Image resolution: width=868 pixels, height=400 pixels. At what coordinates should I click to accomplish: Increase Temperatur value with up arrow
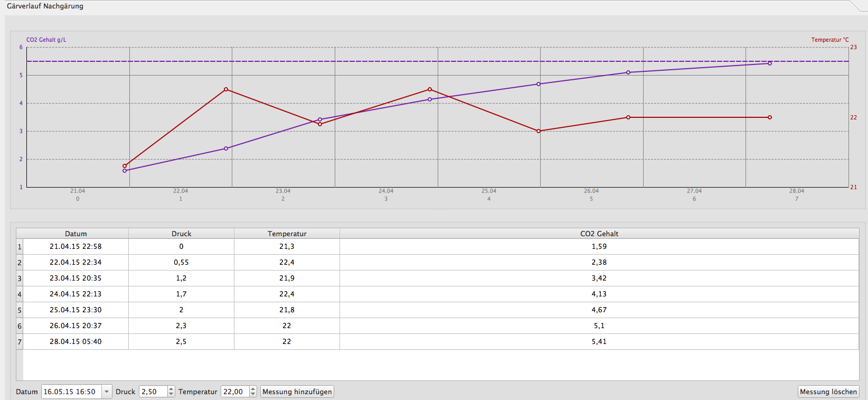click(253, 389)
